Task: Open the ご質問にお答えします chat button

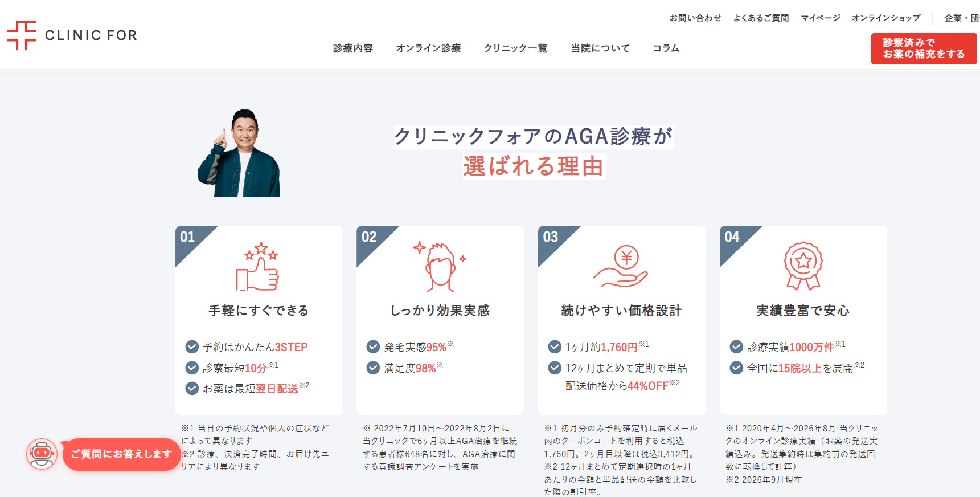Action: click(121, 454)
